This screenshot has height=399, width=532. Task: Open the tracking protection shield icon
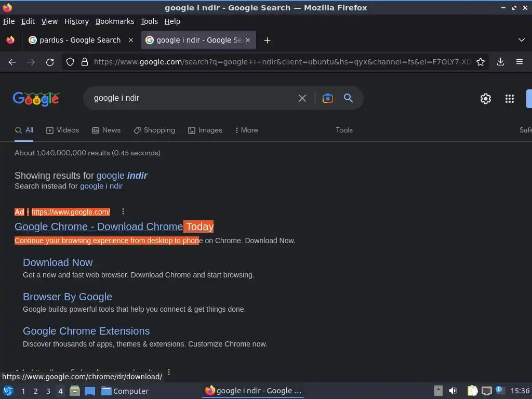pyautogui.click(x=70, y=62)
